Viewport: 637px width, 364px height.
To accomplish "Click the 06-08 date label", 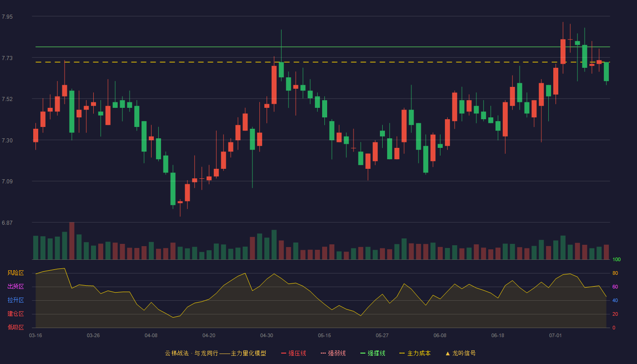I will (440, 335).
